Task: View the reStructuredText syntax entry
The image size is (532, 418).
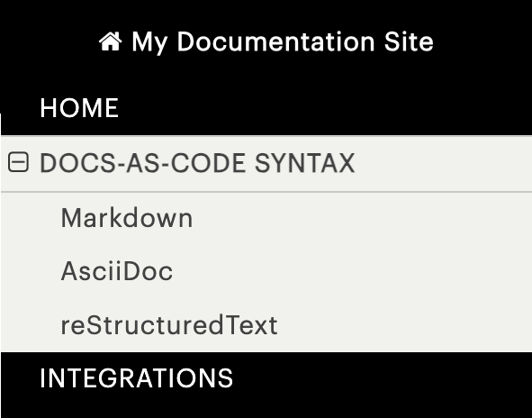Action: point(266,325)
